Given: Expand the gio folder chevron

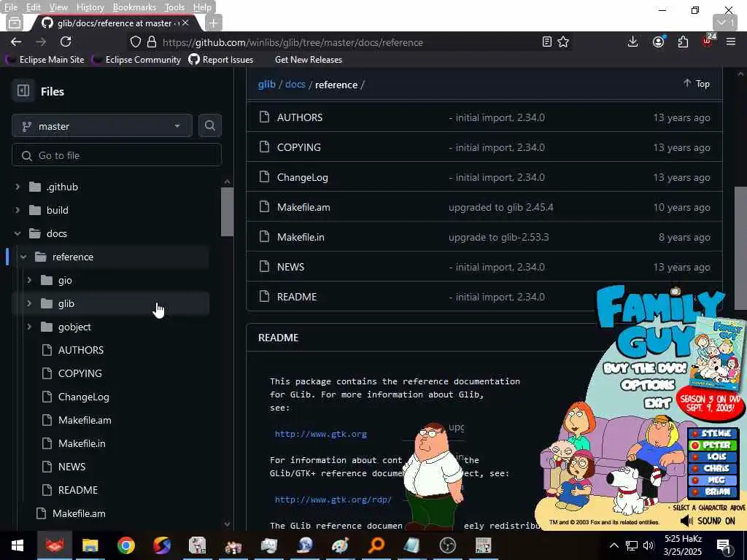Looking at the screenshot, I should [29, 280].
